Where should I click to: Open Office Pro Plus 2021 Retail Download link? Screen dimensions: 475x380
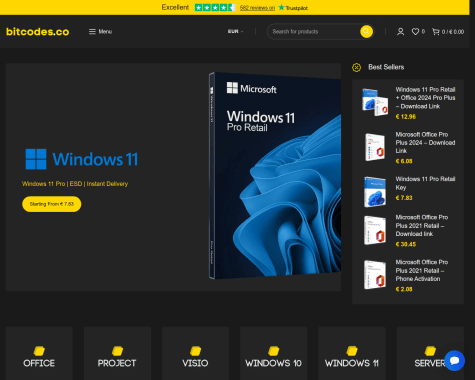(422, 226)
